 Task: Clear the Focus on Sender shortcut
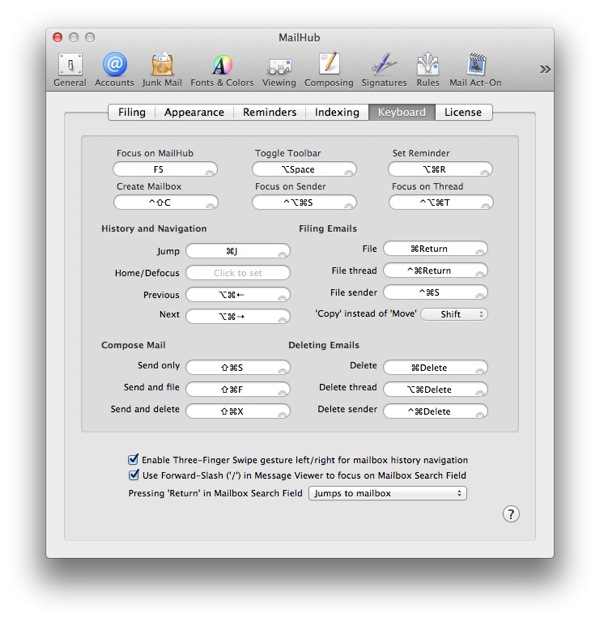point(349,205)
